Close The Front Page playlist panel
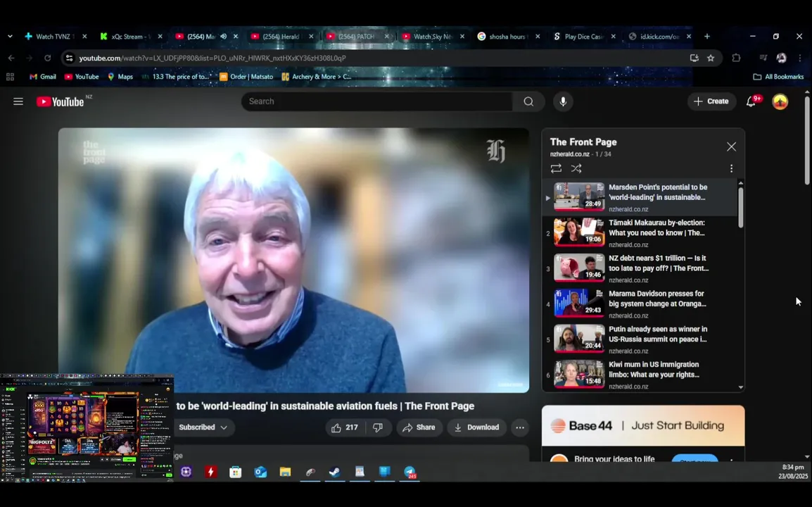This screenshot has width=812, height=507. point(730,146)
